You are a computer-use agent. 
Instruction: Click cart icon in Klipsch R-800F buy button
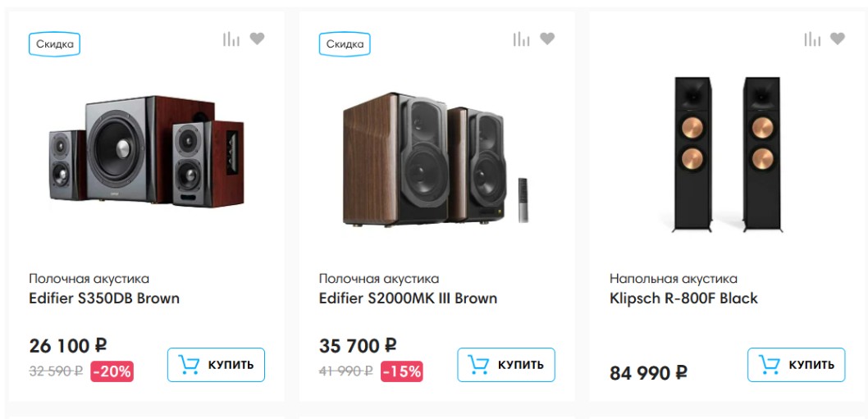[x=770, y=365]
